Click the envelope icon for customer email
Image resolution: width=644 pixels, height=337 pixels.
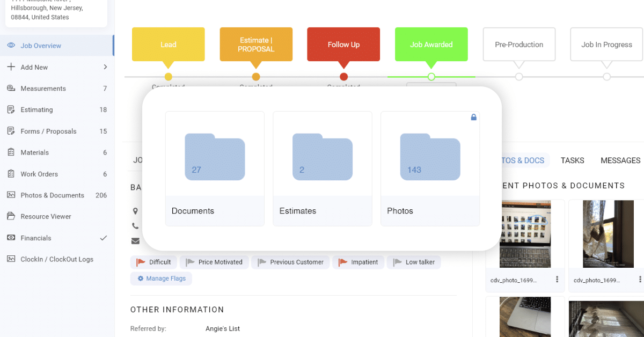click(135, 240)
